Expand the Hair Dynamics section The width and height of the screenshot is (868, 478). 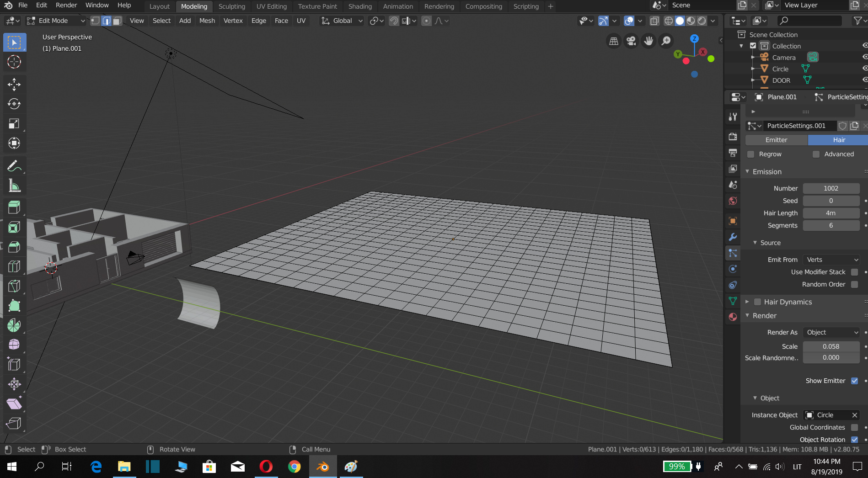[x=747, y=302]
